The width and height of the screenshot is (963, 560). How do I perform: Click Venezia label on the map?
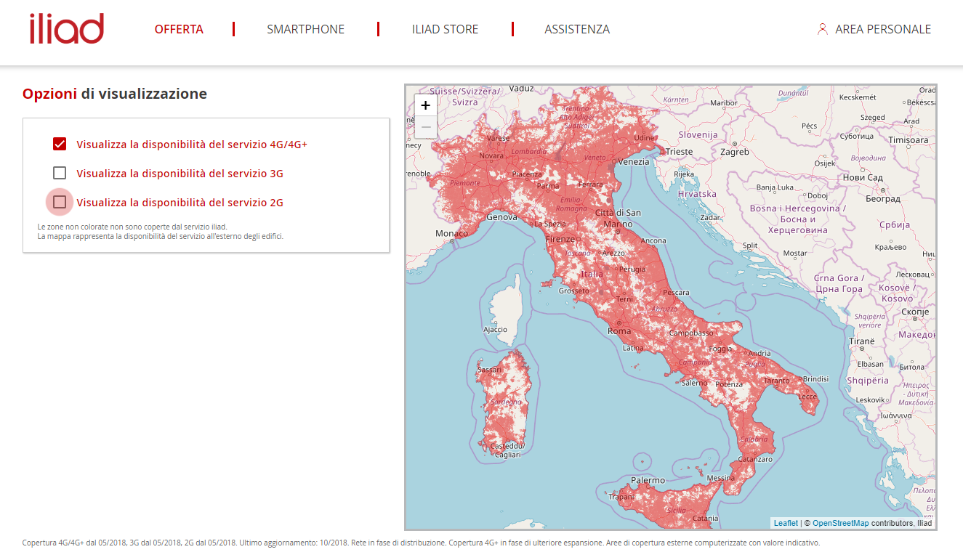click(x=634, y=161)
